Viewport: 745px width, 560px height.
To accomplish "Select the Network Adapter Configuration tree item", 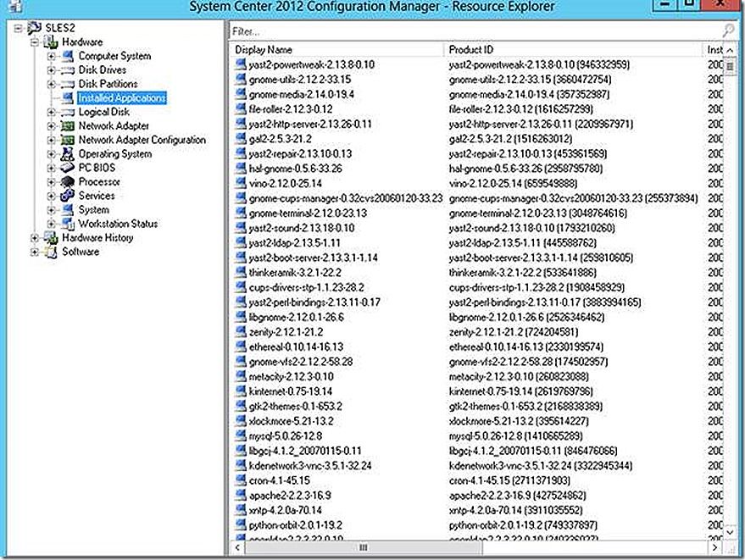I will click(x=142, y=140).
